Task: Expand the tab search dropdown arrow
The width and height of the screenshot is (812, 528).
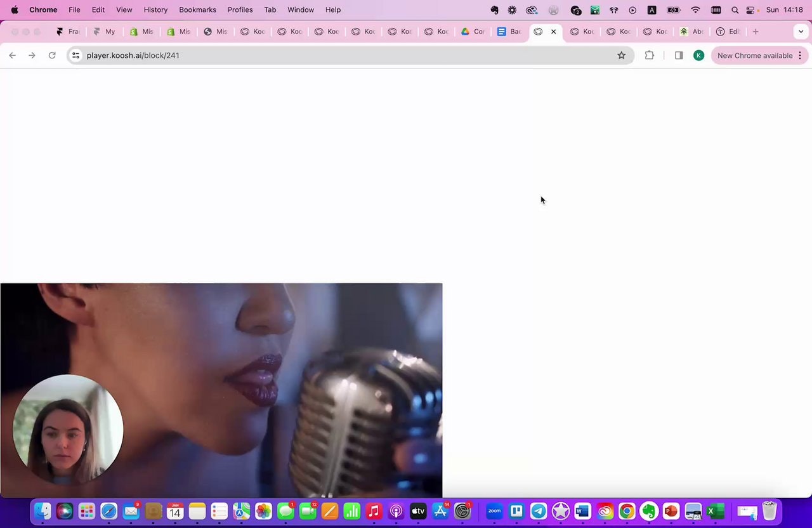Action: [x=801, y=32]
